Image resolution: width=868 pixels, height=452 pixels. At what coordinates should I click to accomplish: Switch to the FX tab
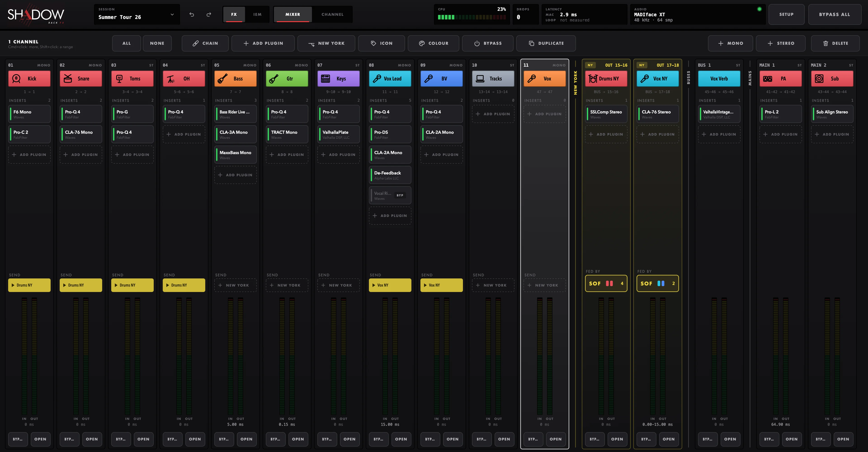tap(234, 14)
